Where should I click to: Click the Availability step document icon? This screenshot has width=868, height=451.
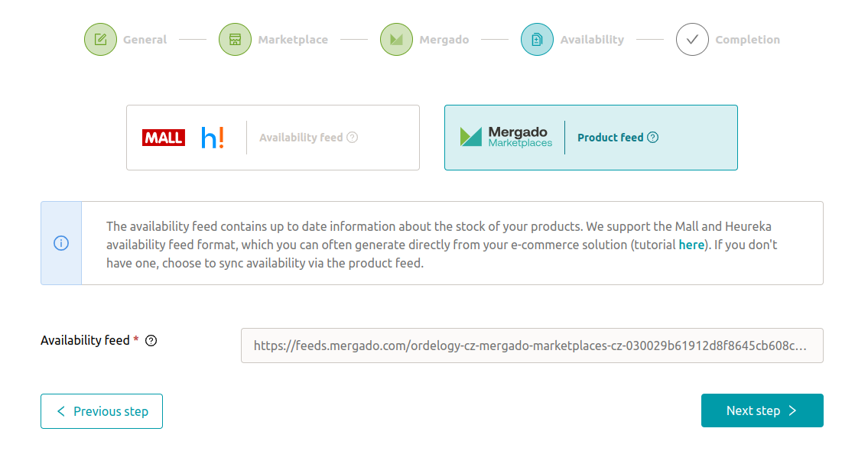click(537, 39)
